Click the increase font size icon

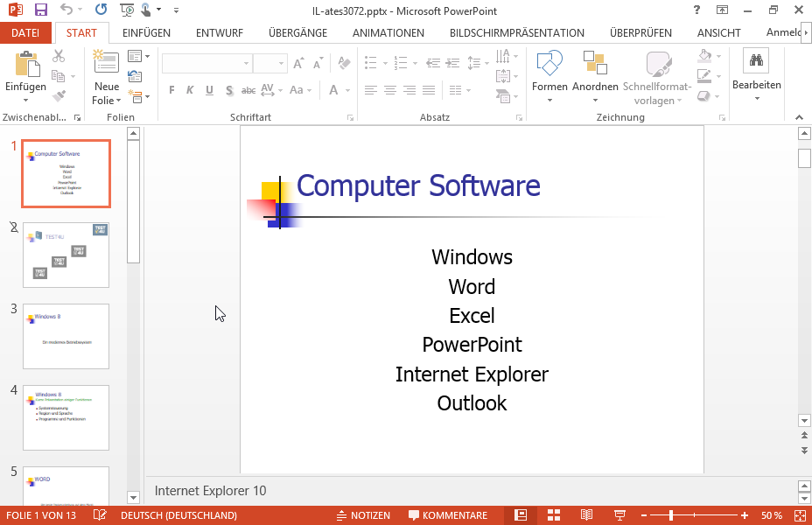[x=298, y=63]
